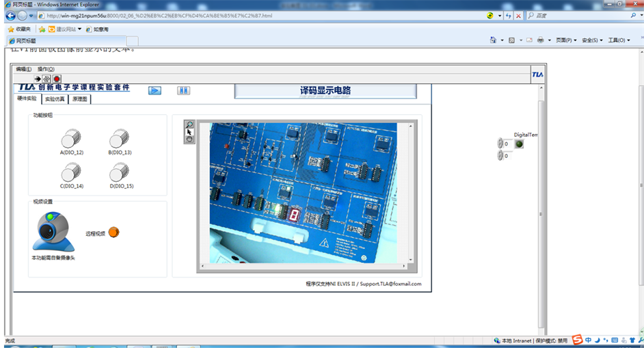Expand the 页面(P) dropdown in IE toolbar
This screenshot has width=644, height=348.
pyautogui.click(x=566, y=40)
